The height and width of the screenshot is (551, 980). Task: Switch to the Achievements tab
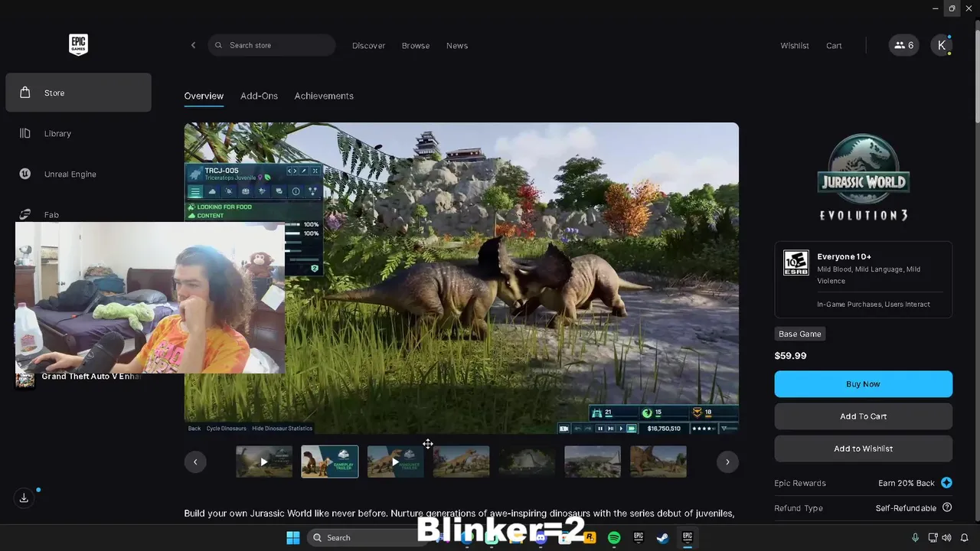click(x=324, y=96)
